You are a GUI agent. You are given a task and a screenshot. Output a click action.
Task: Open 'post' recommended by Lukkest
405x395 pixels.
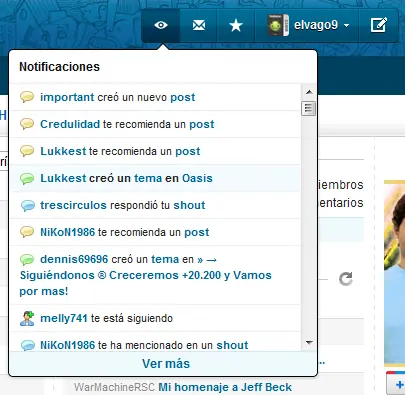(x=188, y=151)
